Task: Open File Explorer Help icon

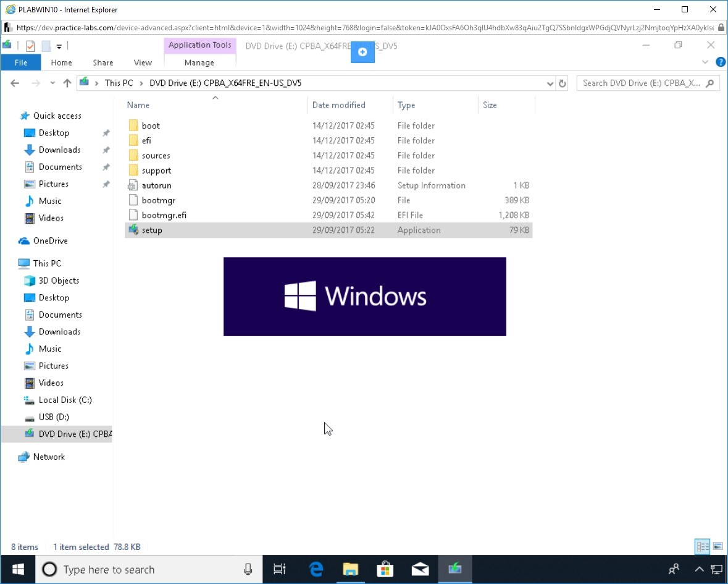Action: tap(721, 62)
